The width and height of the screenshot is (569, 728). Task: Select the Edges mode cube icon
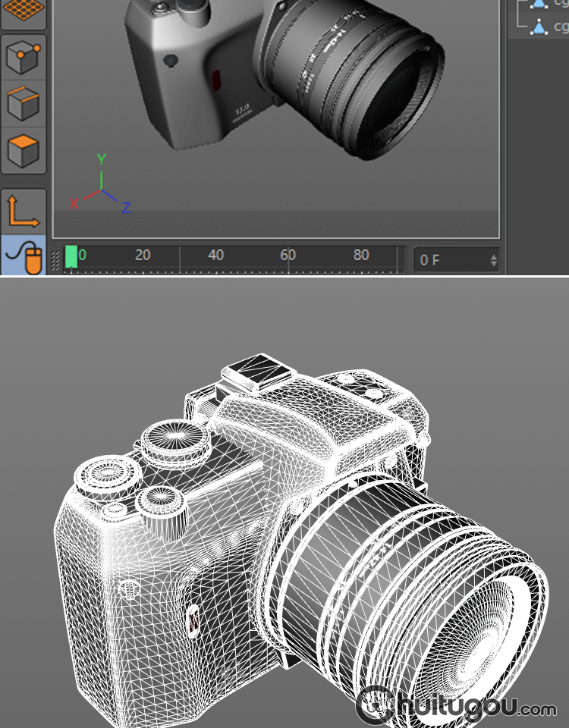click(24, 104)
